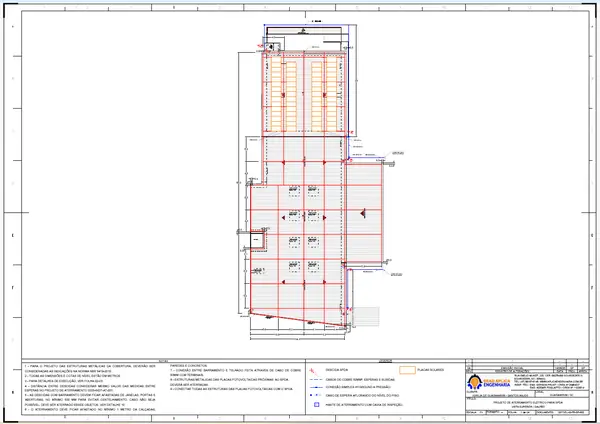Click the 'Projeto de aterramento' title block text
The width and height of the screenshot is (600, 424).
528,404
